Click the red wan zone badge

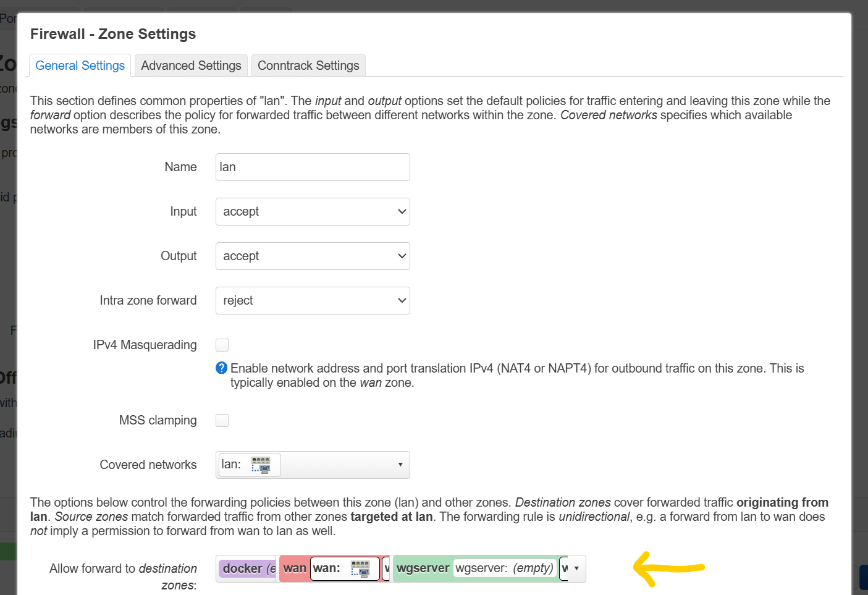[295, 568]
